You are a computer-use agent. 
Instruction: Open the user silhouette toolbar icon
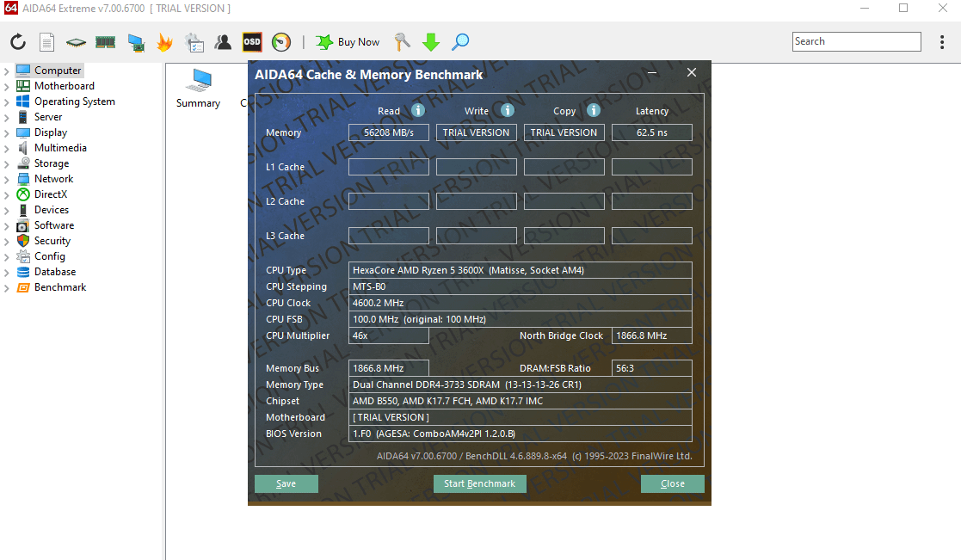tap(223, 41)
